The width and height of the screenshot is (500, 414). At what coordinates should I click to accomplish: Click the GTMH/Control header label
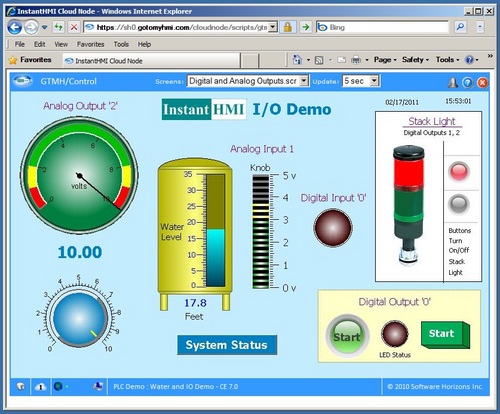click(x=68, y=81)
